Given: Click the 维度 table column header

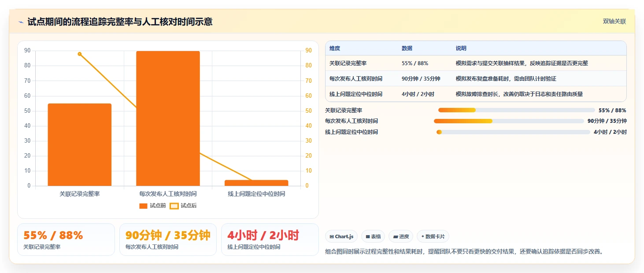Looking at the screenshot, I should click(x=335, y=48).
